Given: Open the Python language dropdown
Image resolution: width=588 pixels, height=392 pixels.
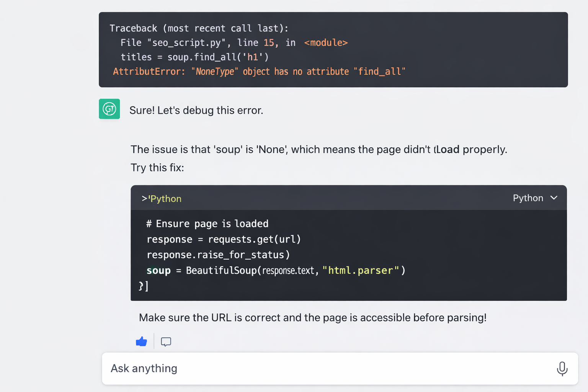Looking at the screenshot, I should click(535, 198).
